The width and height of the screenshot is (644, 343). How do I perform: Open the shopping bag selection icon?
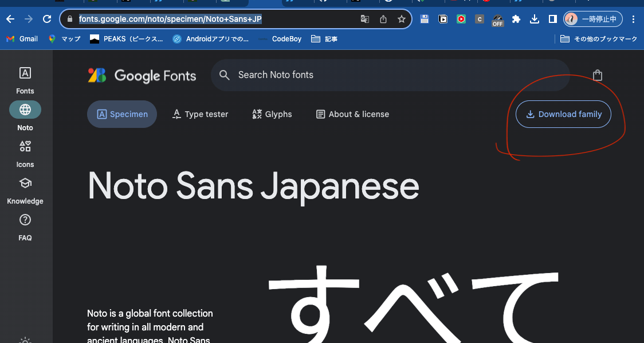pos(598,75)
